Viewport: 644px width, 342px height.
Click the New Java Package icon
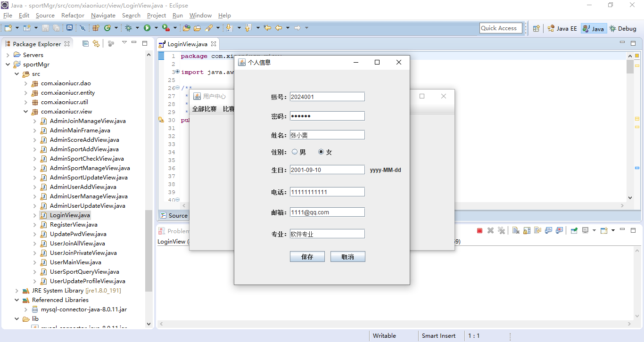point(96,28)
